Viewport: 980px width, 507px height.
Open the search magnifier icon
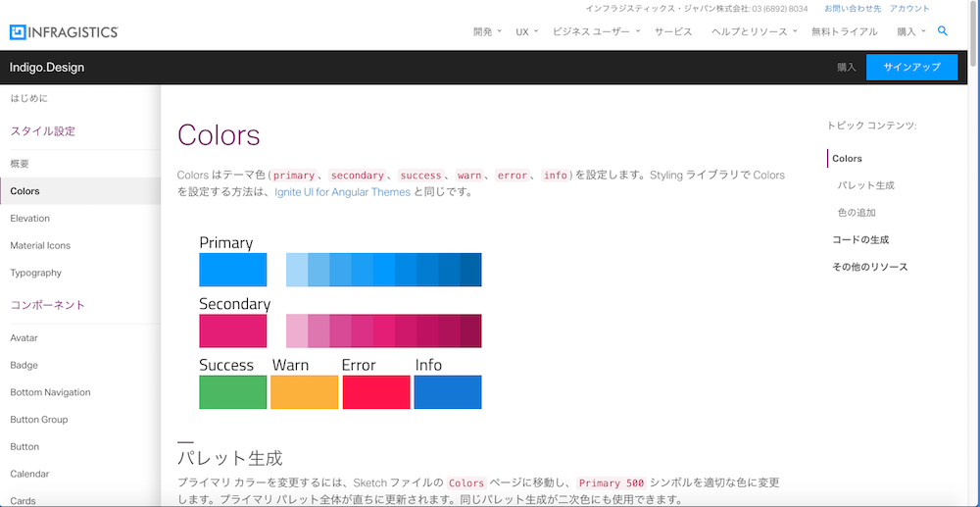pos(943,31)
